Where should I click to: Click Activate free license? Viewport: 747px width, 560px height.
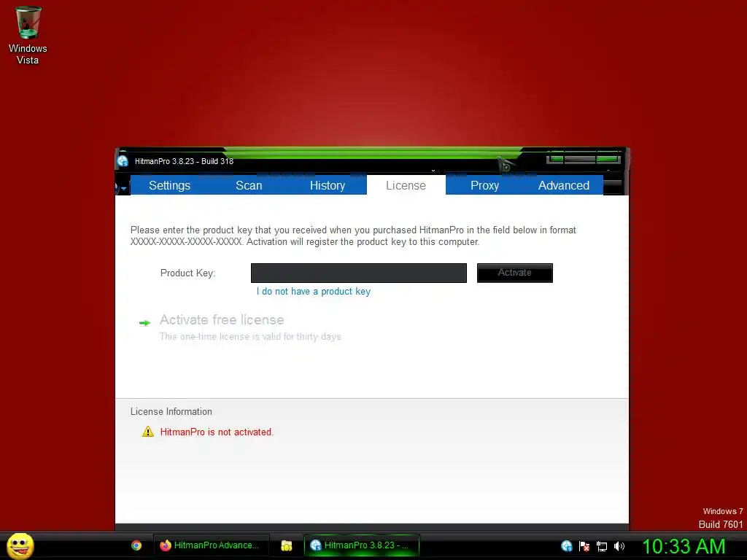point(222,319)
